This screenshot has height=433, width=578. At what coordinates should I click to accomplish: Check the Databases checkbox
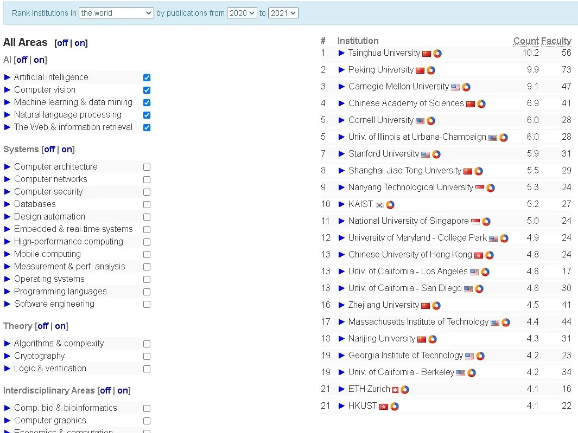(x=147, y=205)
